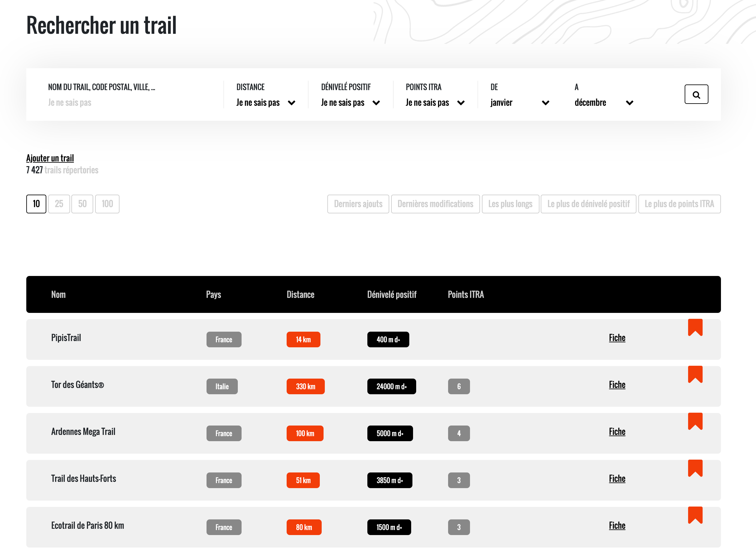Screen dimensions: 756x551
Task: Bookmark the Tor des Géants row
Action: coord(695,375)
